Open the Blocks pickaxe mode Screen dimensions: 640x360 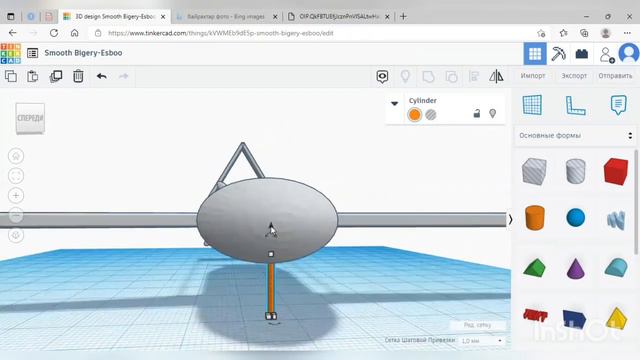[x=558, y=53]
